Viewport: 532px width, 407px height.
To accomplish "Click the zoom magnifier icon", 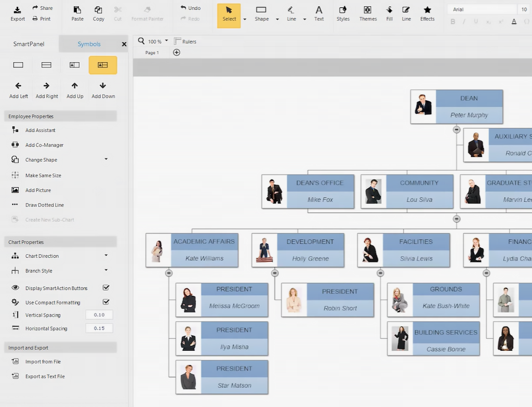I will (x=141, y=41).
